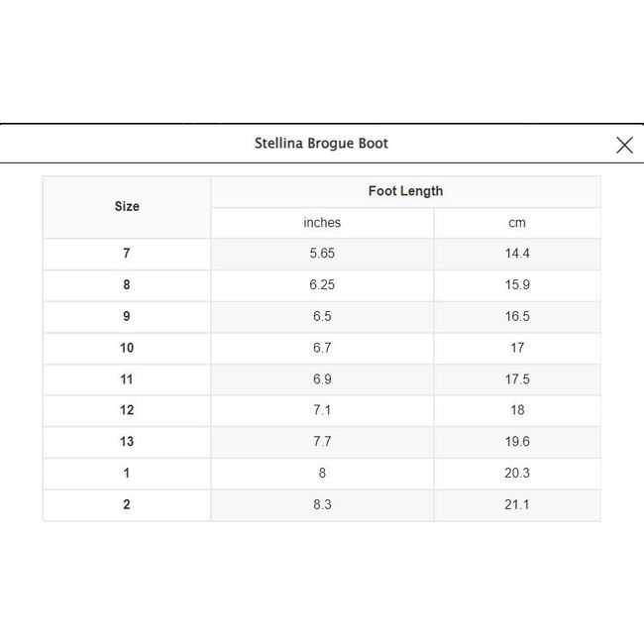
Task: Select size 7 row label
Action: coord(127,254)
